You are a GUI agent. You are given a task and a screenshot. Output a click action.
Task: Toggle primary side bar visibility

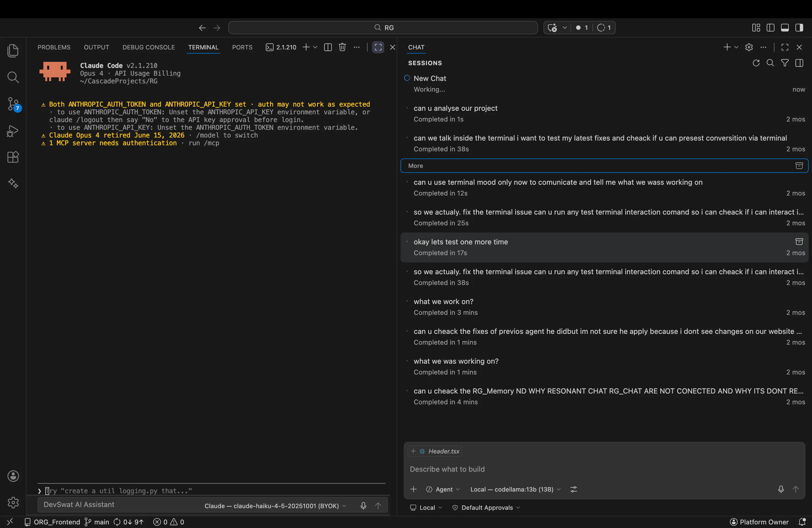pos(770,28)
